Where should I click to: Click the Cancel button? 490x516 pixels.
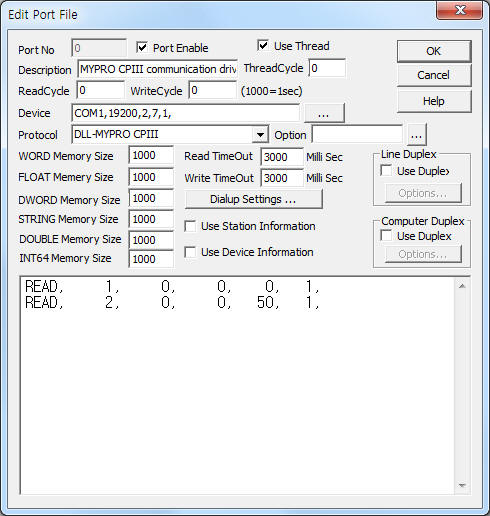tap(434, 75)
